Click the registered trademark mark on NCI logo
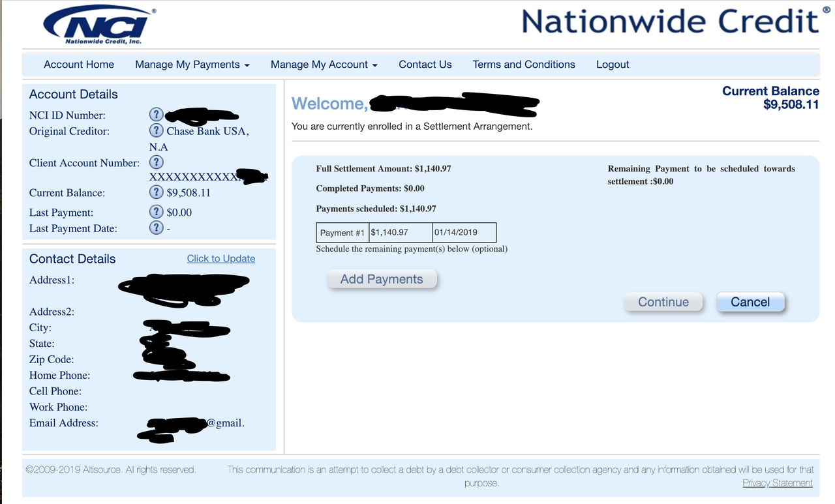The image size is (835, 504). 155,10
